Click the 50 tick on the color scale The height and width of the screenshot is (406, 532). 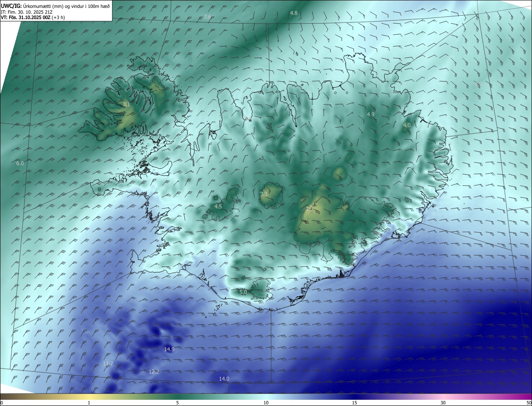[529, 403]
